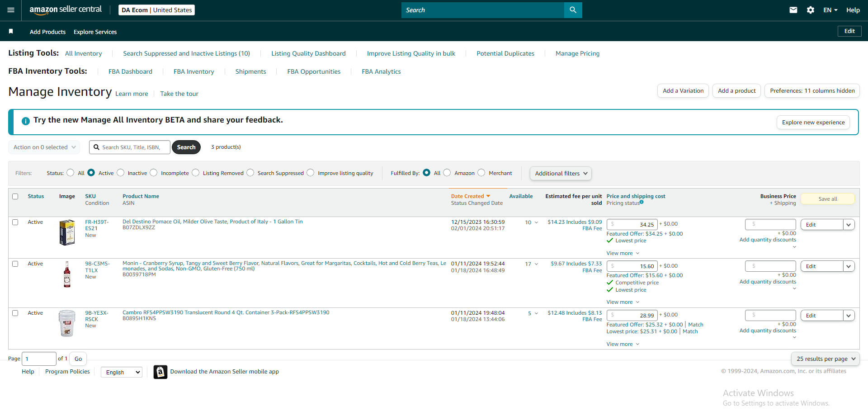Click the Date Created sort arrow

[x=488, y=196]
